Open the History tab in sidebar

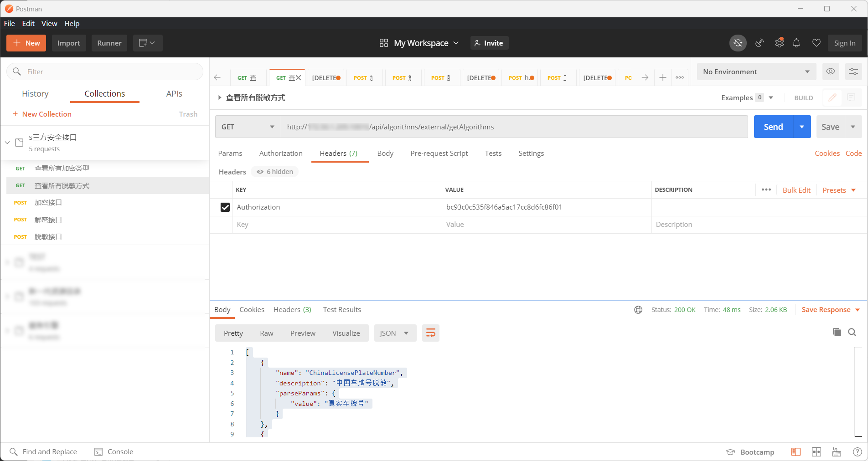[x=35, y=94]
